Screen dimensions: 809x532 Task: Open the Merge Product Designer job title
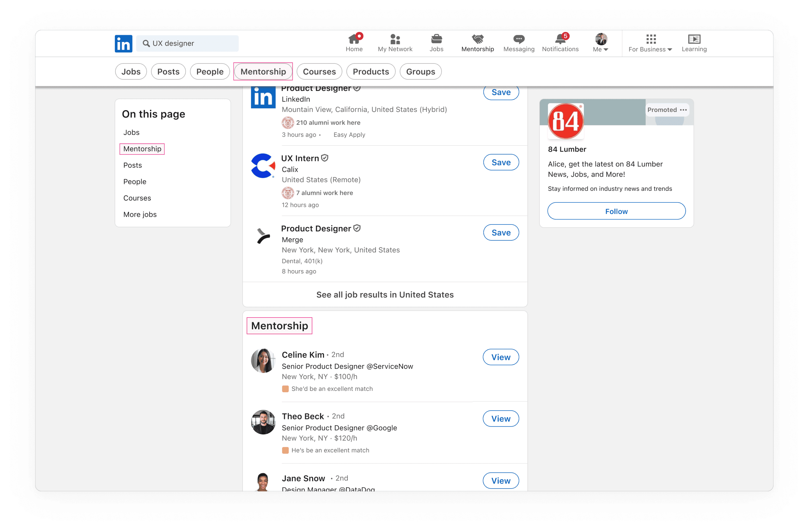(x=316, y=229)
